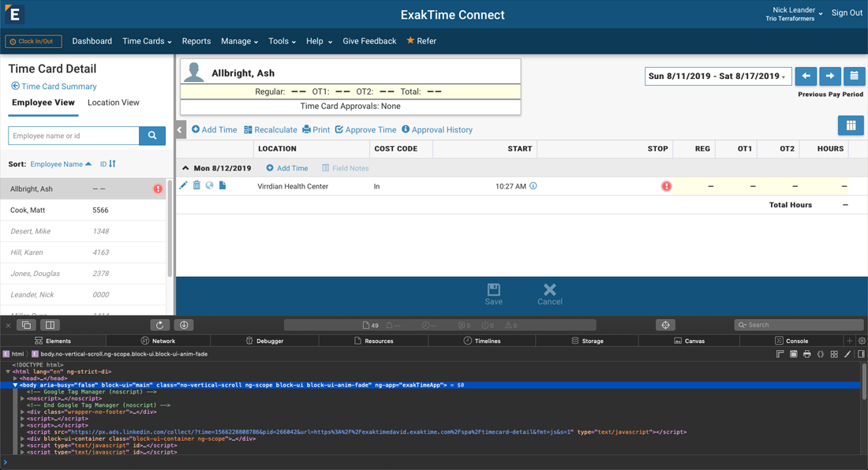Screen dimensions: 868x470
Task: Open the Dashboard page
Action: pos(92,41)
